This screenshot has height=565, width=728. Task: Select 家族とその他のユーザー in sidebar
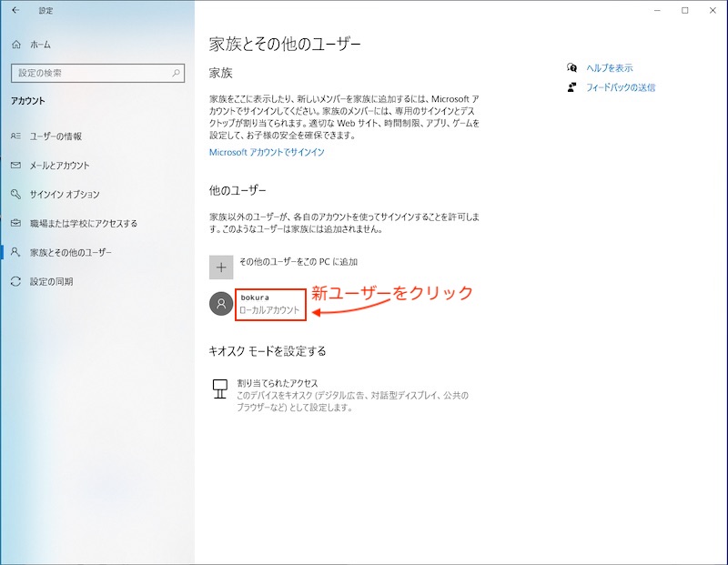tap(71, 253)
